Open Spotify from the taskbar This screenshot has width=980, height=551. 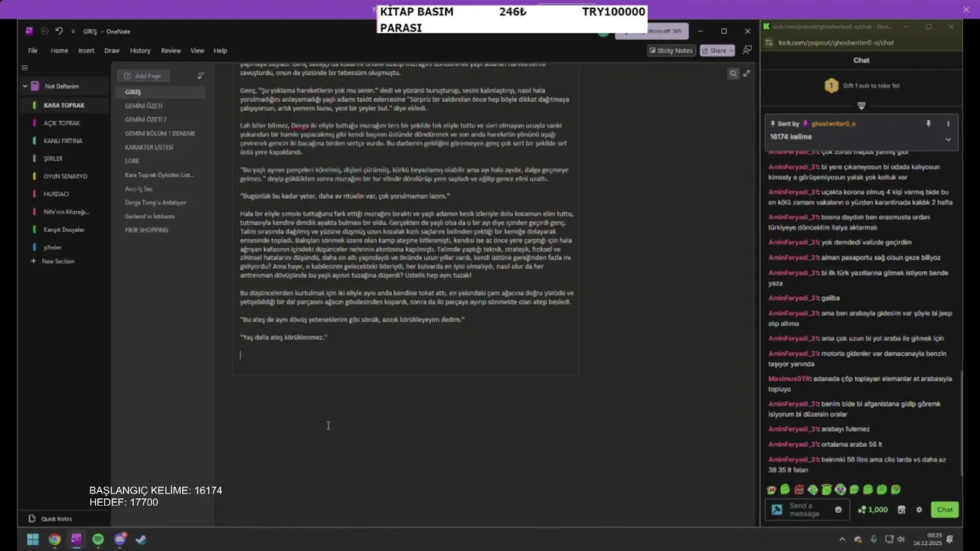[98, 540]
